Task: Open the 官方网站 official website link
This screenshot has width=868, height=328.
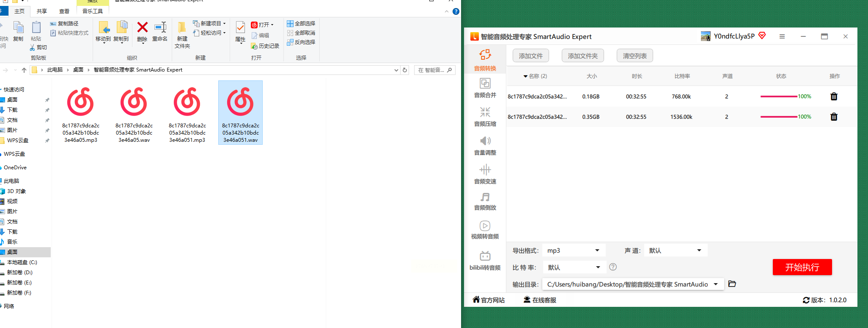Action: point(489,300)
